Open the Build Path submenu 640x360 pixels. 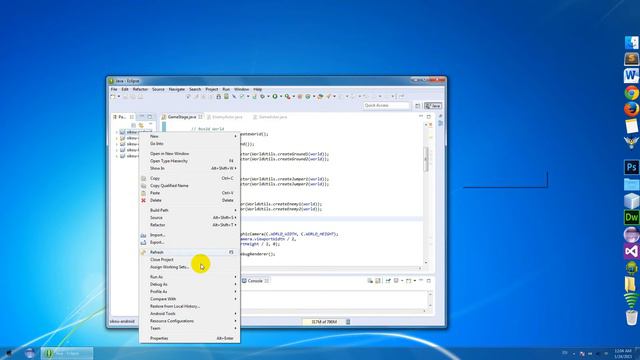pos(189,210)
